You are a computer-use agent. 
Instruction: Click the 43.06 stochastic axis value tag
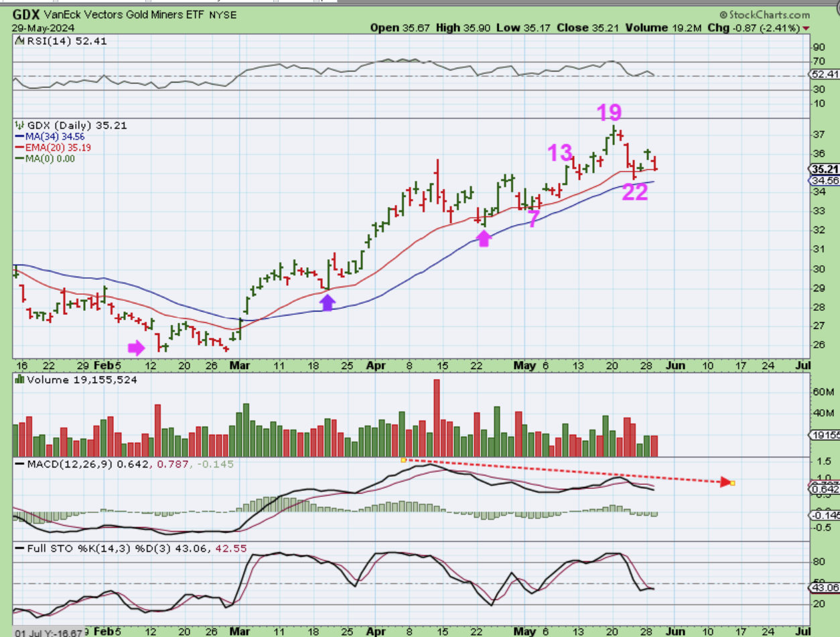(x=824, y=587)
